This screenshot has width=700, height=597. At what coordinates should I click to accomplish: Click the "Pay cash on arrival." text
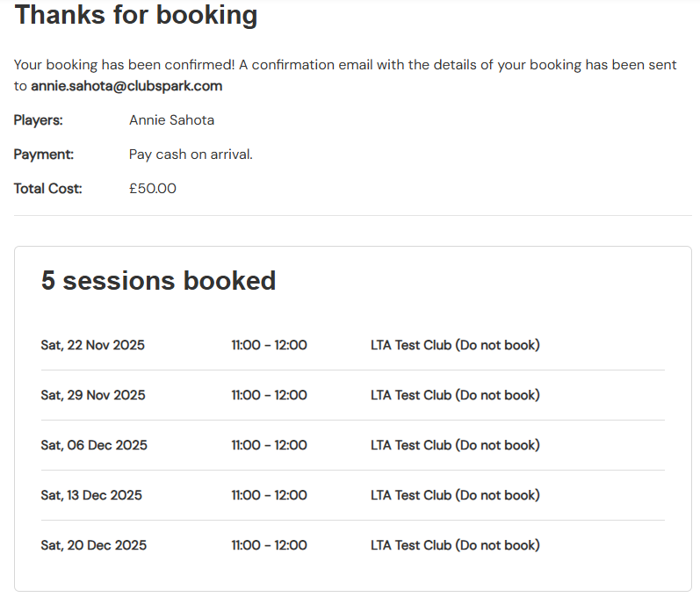(x=191, y=155)
